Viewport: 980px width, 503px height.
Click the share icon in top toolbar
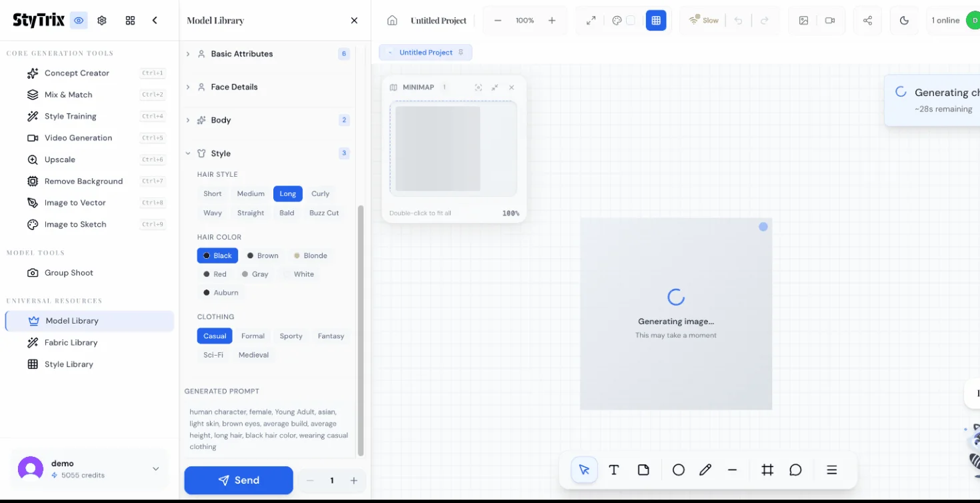[x=867, y=21]
